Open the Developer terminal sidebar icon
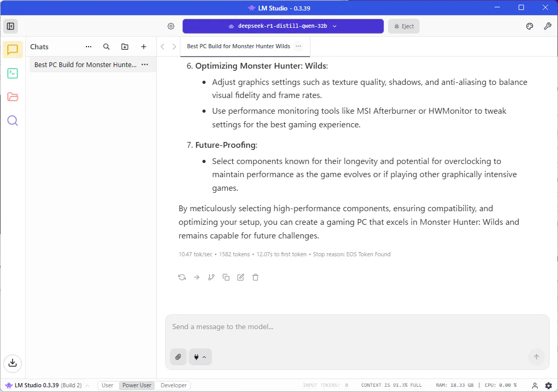Viewport: 558px width, 392px height. pyautogui.click(x=13, y=73)
